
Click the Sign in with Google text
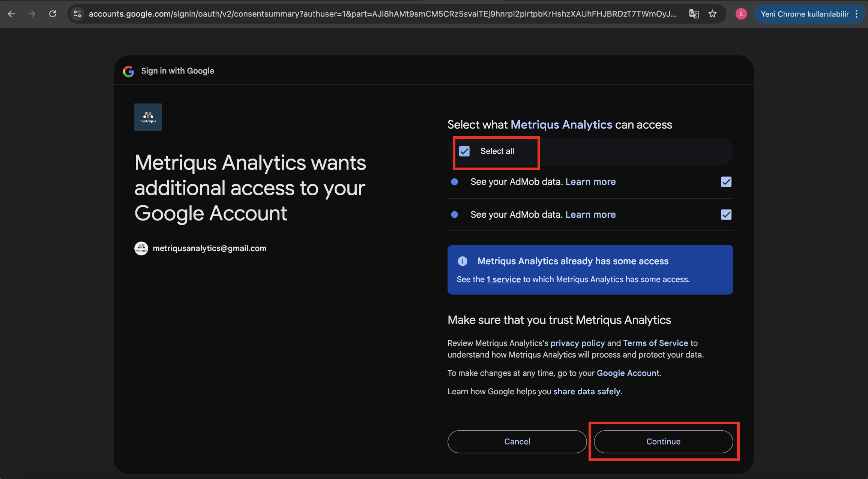[x=177, y=71]
